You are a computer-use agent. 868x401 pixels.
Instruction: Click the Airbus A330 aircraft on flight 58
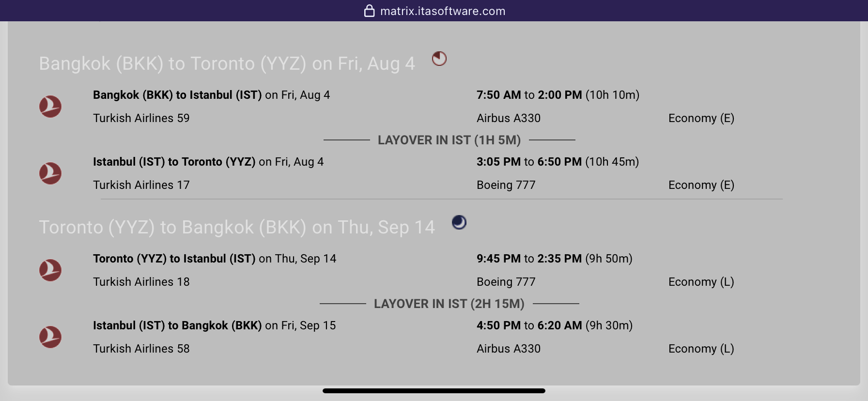[509, 349]
